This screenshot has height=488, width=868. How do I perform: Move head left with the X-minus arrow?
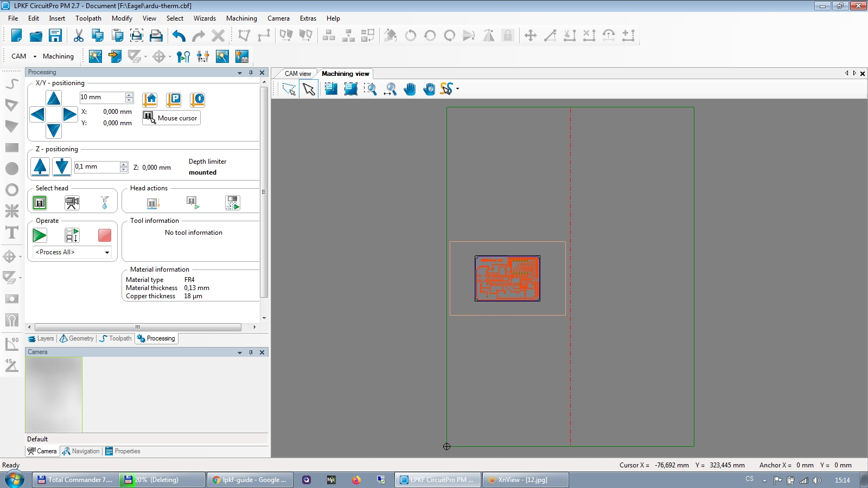point(37,114)
